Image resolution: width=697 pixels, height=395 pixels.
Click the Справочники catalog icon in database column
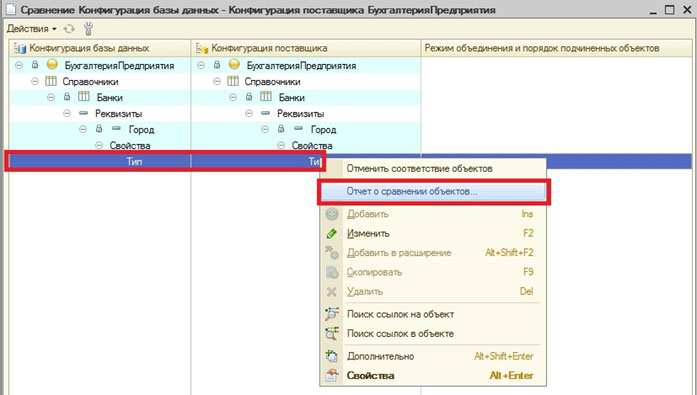tap(51, 81)
